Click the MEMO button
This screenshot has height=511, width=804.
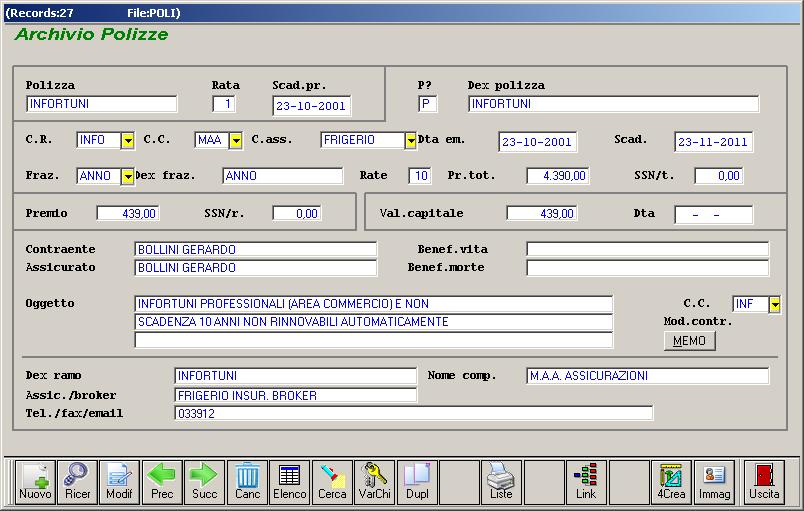pyautogui.click(x=690, y=341)
